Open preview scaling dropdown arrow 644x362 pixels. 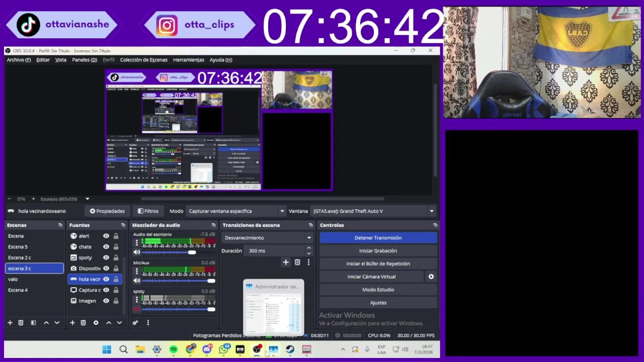point(87,199)
